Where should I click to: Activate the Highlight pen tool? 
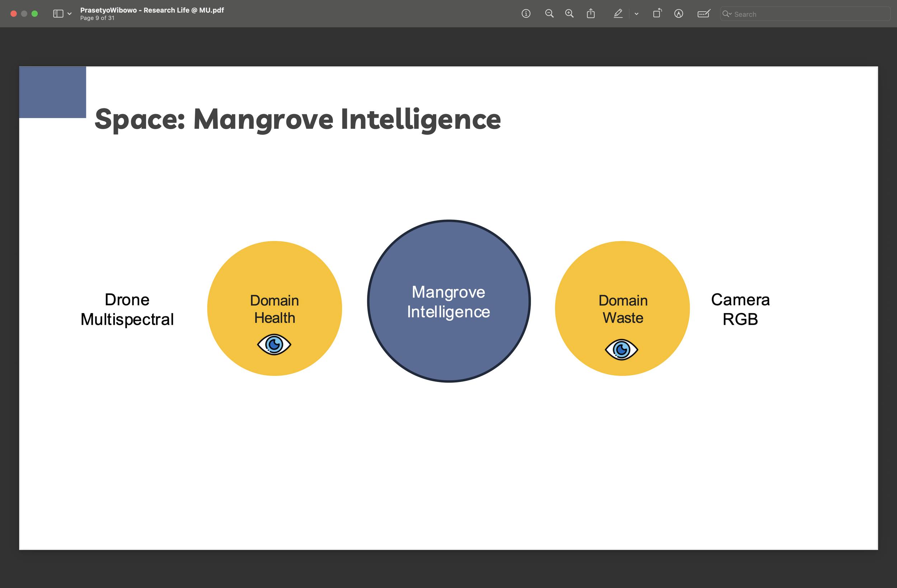(618, 14)
